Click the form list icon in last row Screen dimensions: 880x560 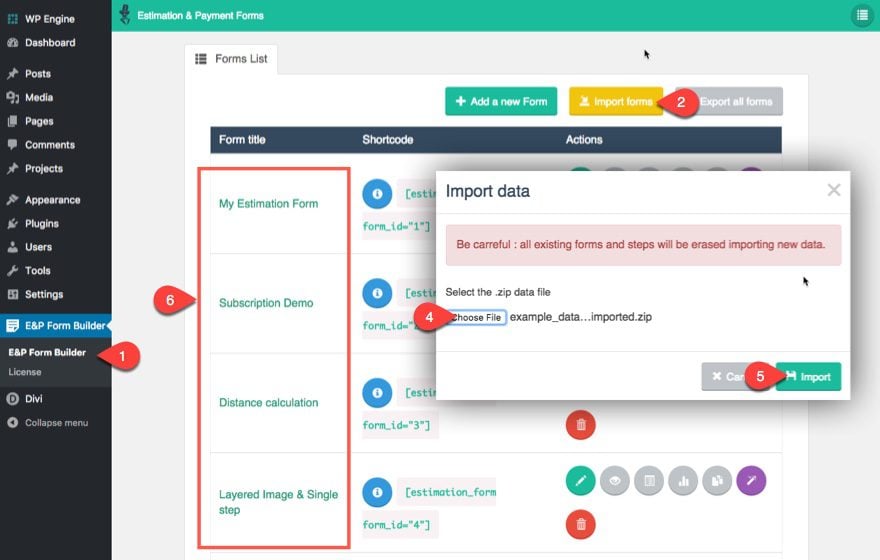[x=649, y=481]
